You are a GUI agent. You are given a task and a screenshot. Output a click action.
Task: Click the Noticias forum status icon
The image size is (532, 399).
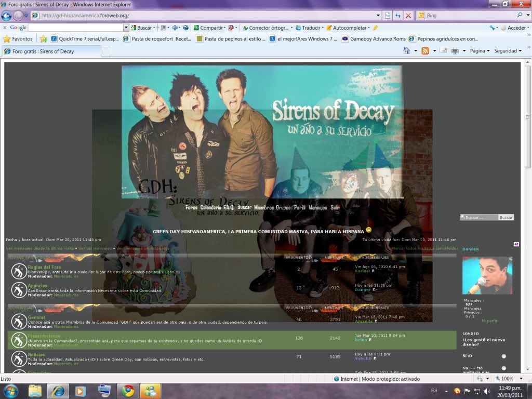click(19, 358)
